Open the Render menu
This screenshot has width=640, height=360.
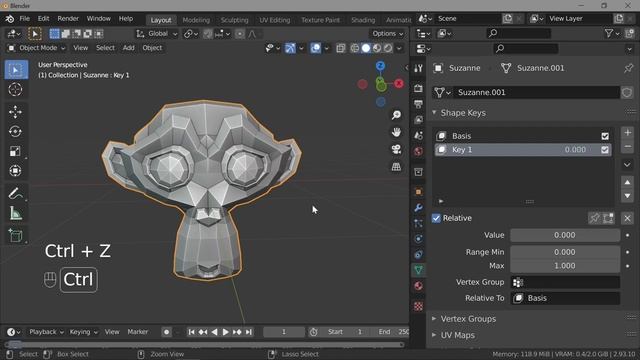pos(68,19)
